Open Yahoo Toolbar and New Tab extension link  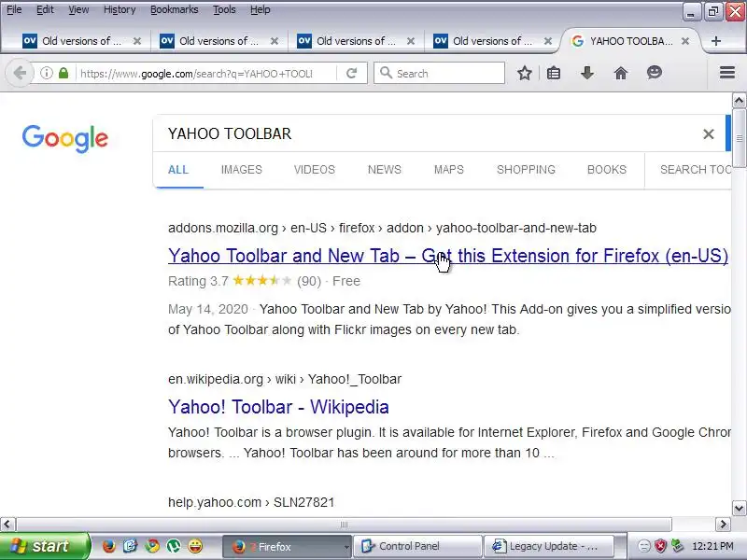pos(448,256)
